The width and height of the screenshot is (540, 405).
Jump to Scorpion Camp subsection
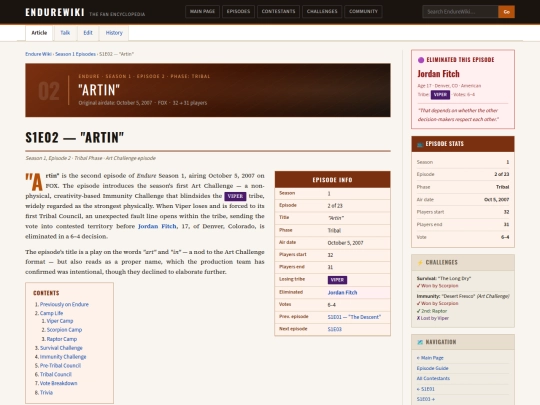[x=64, y=330]
